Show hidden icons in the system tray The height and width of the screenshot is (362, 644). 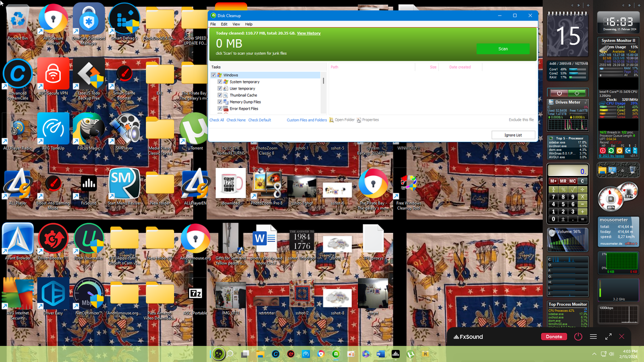[x=594, y=354]
